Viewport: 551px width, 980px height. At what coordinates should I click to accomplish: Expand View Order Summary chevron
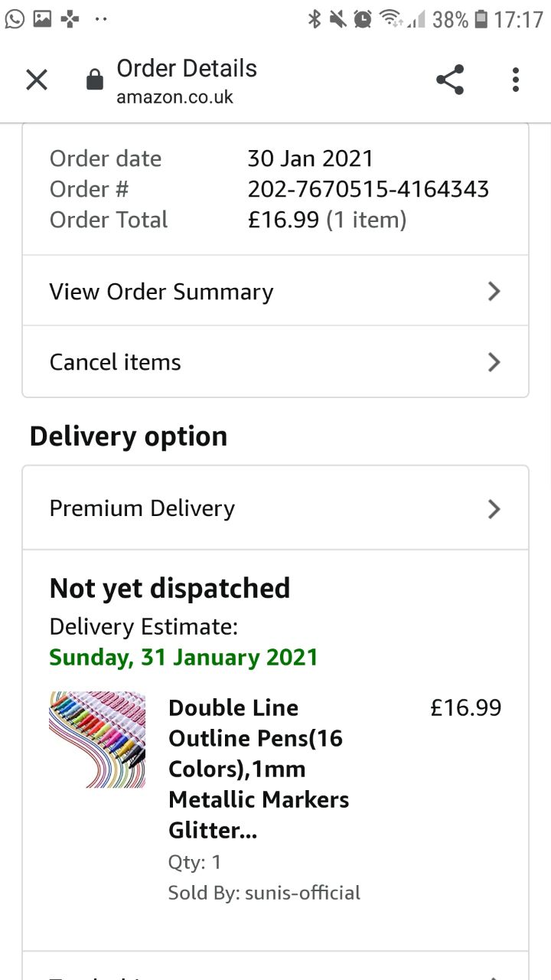[x=494, y=291]
